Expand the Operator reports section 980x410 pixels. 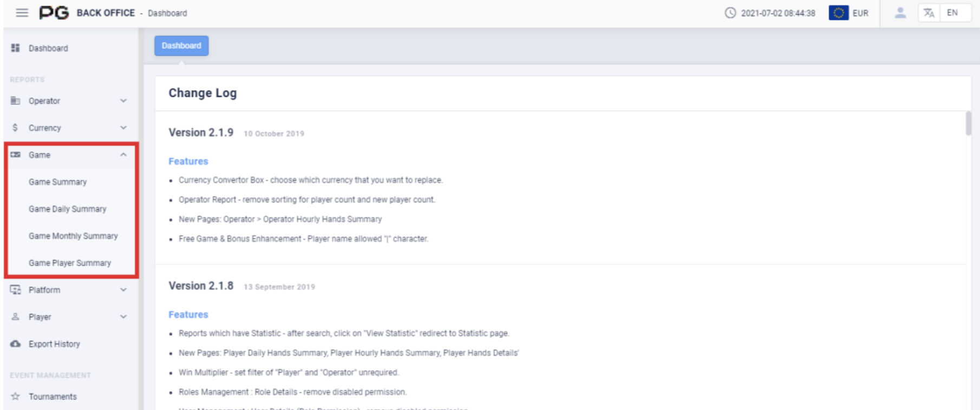(123, 101)
